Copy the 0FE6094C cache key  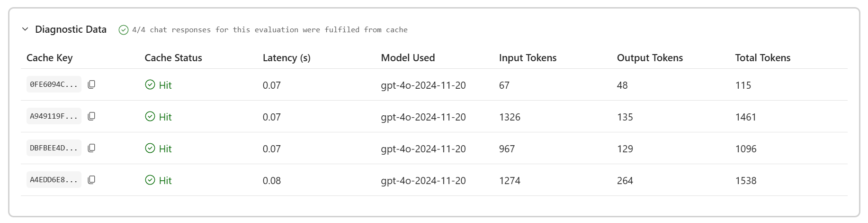tap(91, 84)
